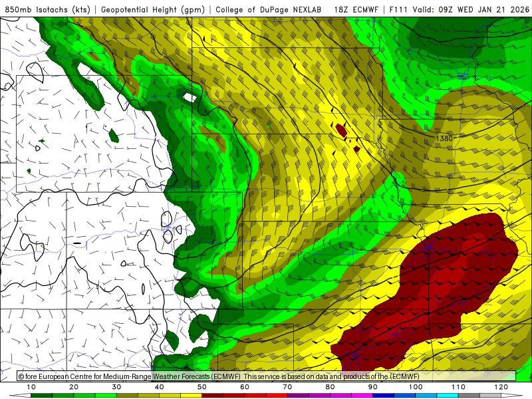Click the ECMWF copyright notice text
The width and height of the screenshot is (532, 399).
(x=219, y=376)
